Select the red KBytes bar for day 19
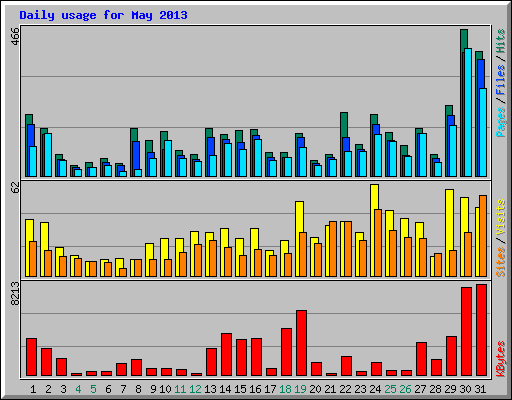This screenshot has height=400, width=512. (301, 343)
